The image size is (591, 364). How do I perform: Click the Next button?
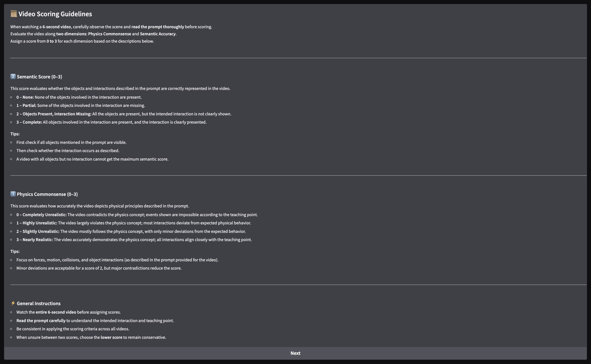pos(295,353)
